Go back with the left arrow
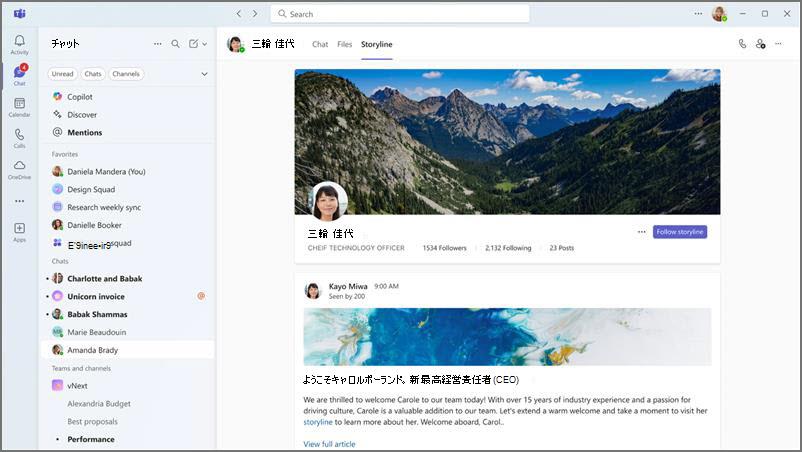 (239, 14)
